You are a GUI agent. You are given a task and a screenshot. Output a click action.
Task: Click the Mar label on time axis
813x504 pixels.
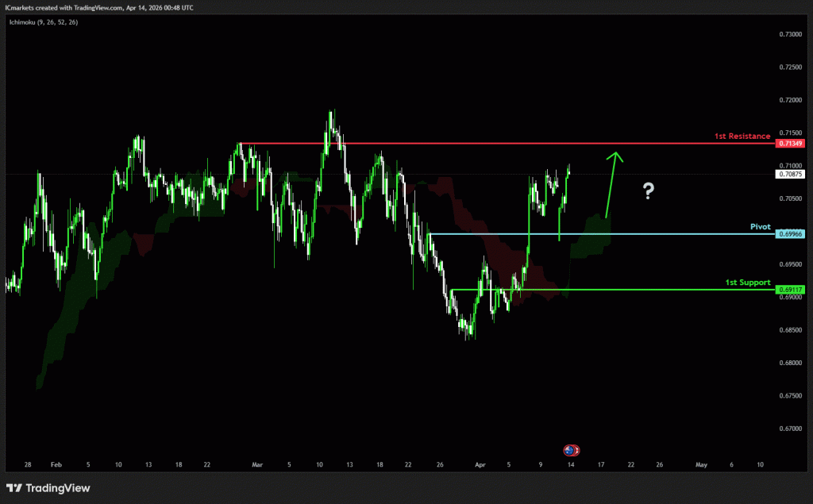pyautogui.click(x=256, y=465)
